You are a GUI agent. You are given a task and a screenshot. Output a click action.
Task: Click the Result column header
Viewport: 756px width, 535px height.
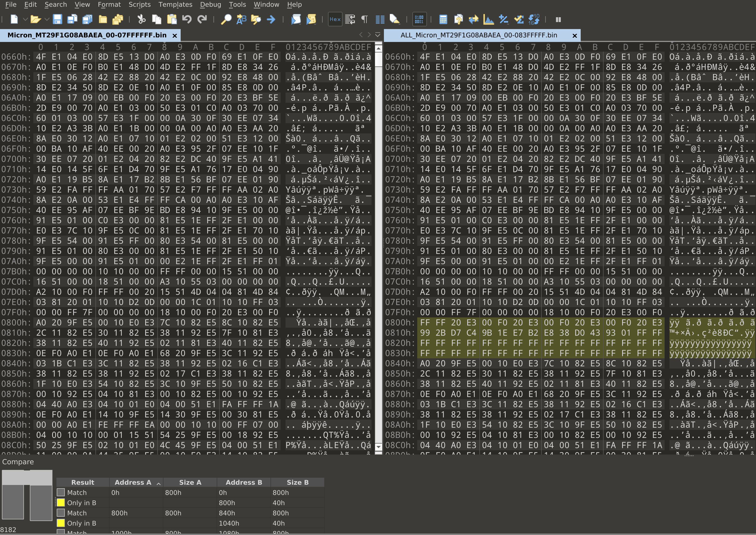pyautogui.click(x=83, y=482)
